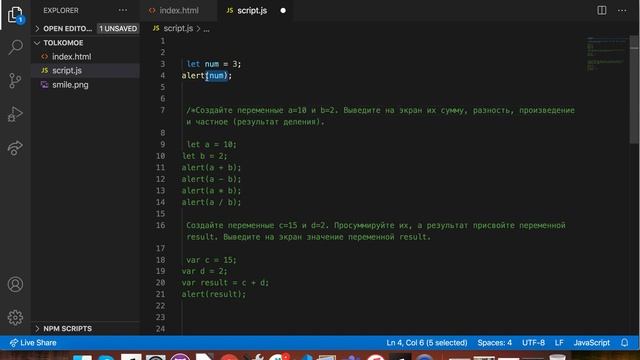Open the editor More Actions ellipsis
The image size is (640, 360).
click(x=622, y=10)
